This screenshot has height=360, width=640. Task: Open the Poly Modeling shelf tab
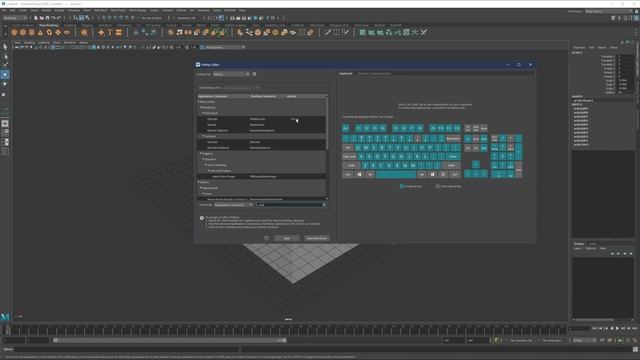point(49,25)
